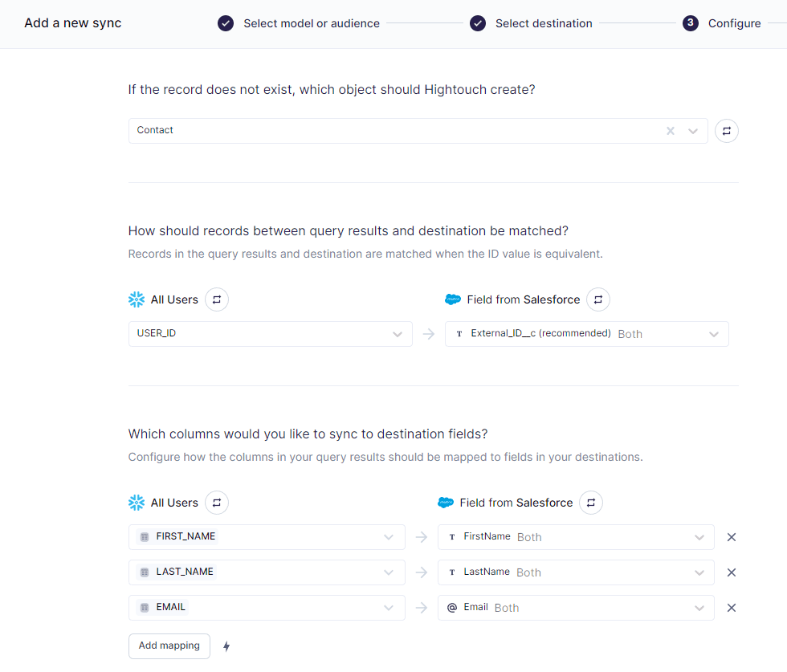Click the Add mapping button
Image resolution: width=787 pixels, height=672 pixels.
[169, 646]
